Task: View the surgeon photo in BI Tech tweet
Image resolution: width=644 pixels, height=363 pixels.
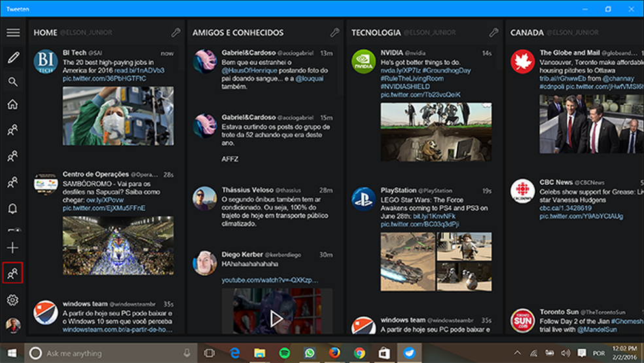Action: click(118, 115)
